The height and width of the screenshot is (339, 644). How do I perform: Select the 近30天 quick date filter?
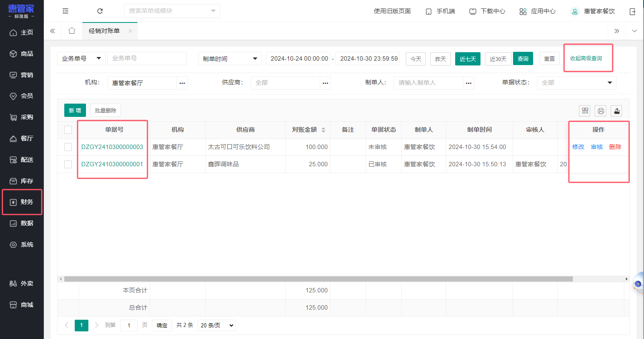pyautogui.click(x=498, y=59)
